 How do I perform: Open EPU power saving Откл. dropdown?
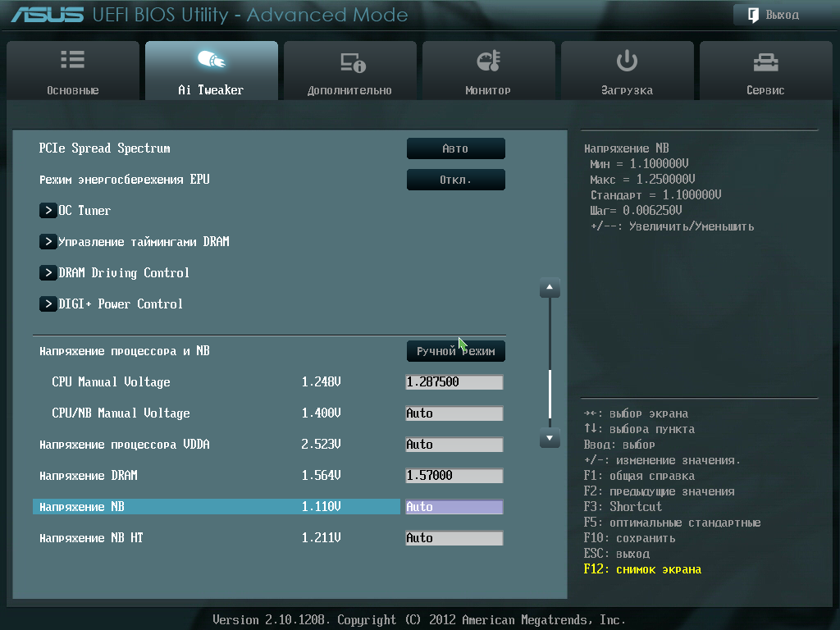tap(455, 180)
